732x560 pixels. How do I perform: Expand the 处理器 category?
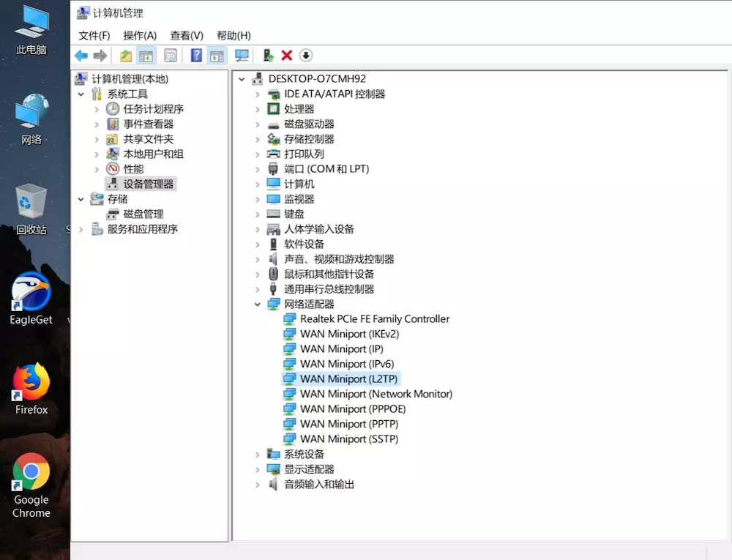pyautogui.click(x=257, y=109)
